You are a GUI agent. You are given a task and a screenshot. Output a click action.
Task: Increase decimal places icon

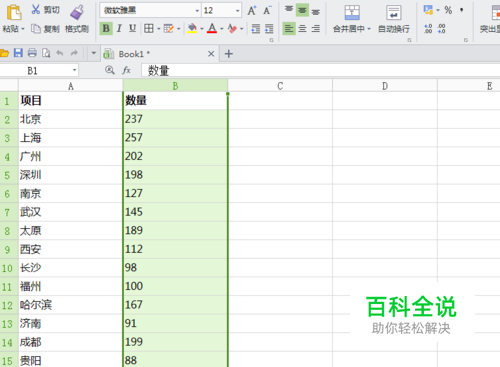428,29
